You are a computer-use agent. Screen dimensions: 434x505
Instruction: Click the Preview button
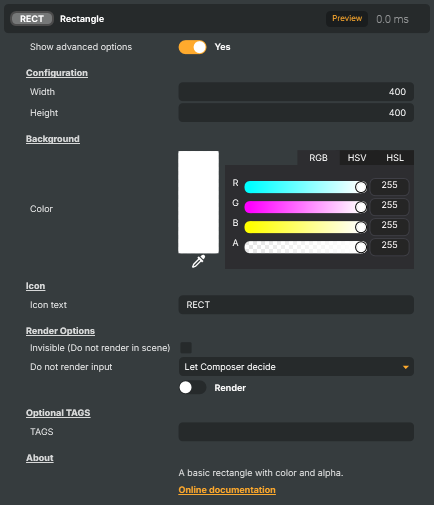pos(347,19)
